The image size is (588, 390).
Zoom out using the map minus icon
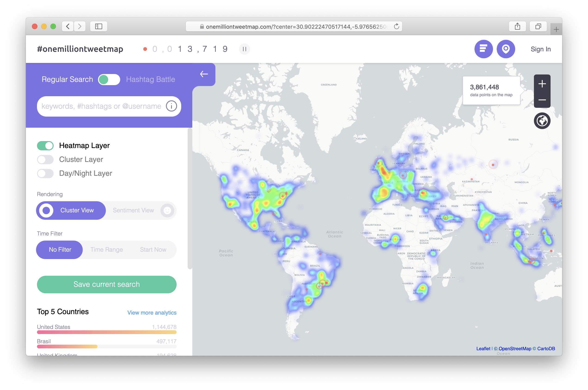point(542,100)
